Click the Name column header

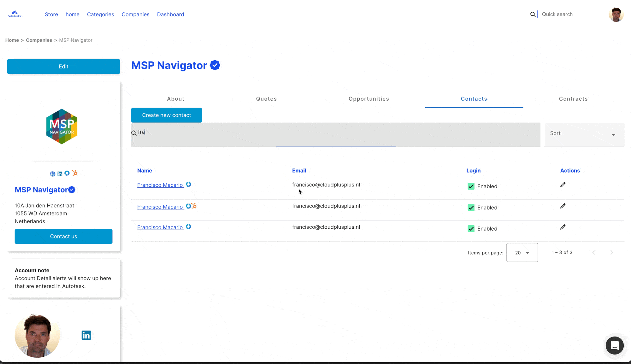tap(144, 171)
